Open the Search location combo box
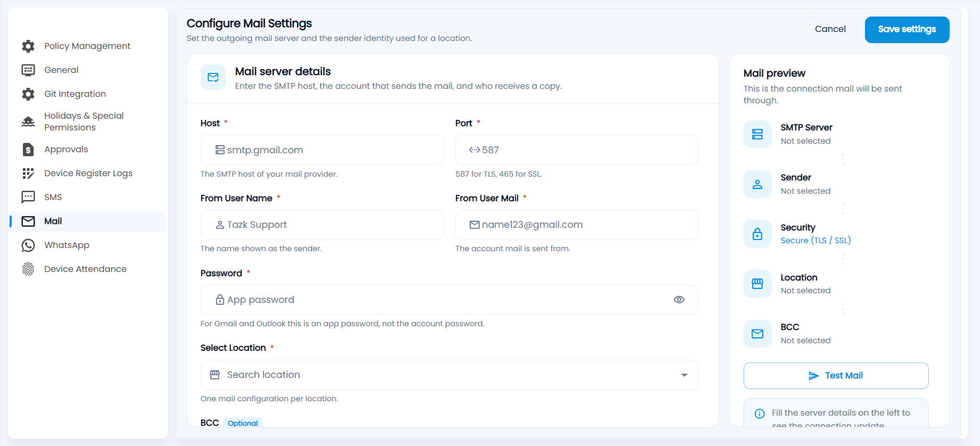980x446 pixels. [x=449, y=375]
